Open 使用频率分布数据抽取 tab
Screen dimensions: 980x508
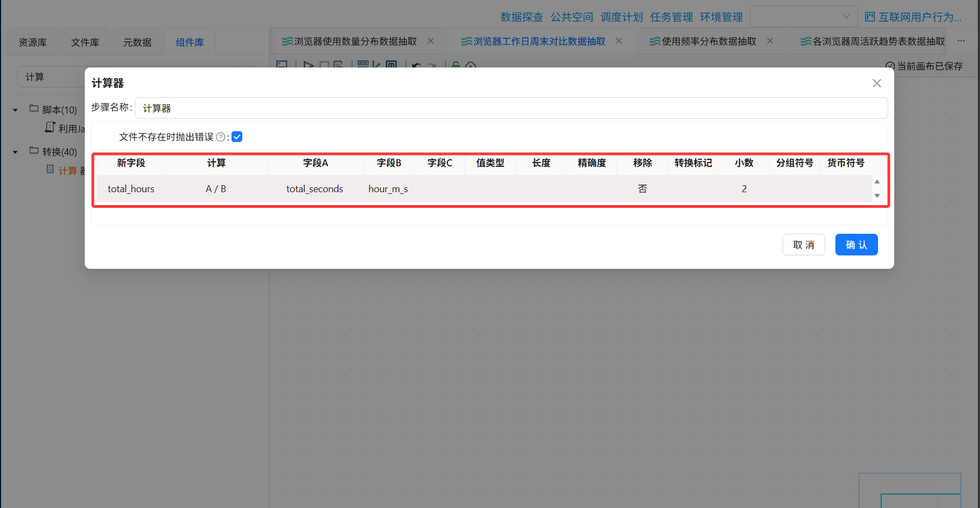click(x=709, y=42)
